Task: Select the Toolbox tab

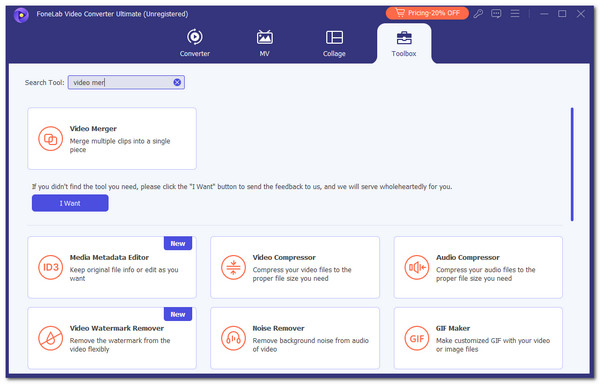Action: coord(404,44)
